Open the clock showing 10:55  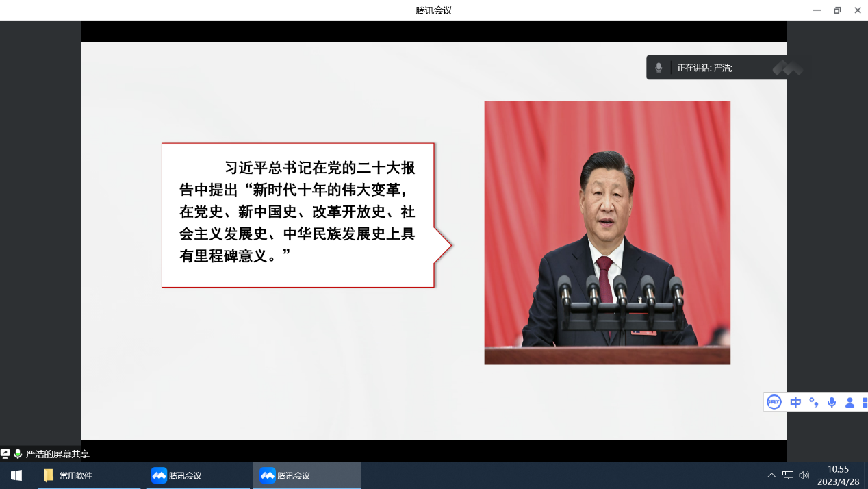pos(838,475)
